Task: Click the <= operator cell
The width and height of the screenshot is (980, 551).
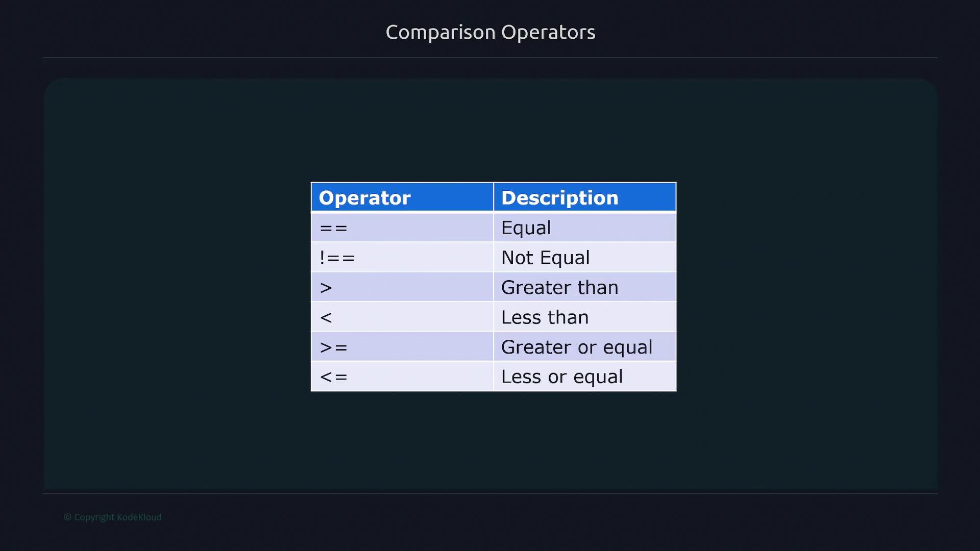Action: [x=333, y=377]
